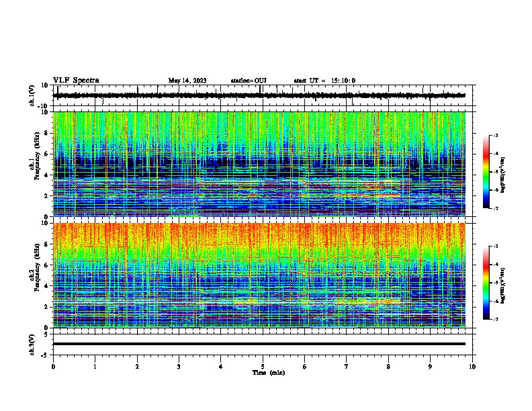The height and width of the screenshot is (411, 532).
Task: Click the ch.2 color bar "log(PSD)" label
Action: coord(503,285)
